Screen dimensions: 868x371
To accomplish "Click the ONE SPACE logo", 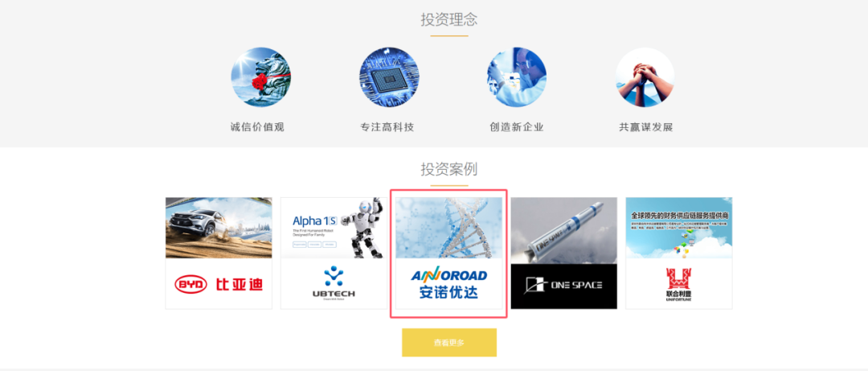I will click(x=563, y=286).
